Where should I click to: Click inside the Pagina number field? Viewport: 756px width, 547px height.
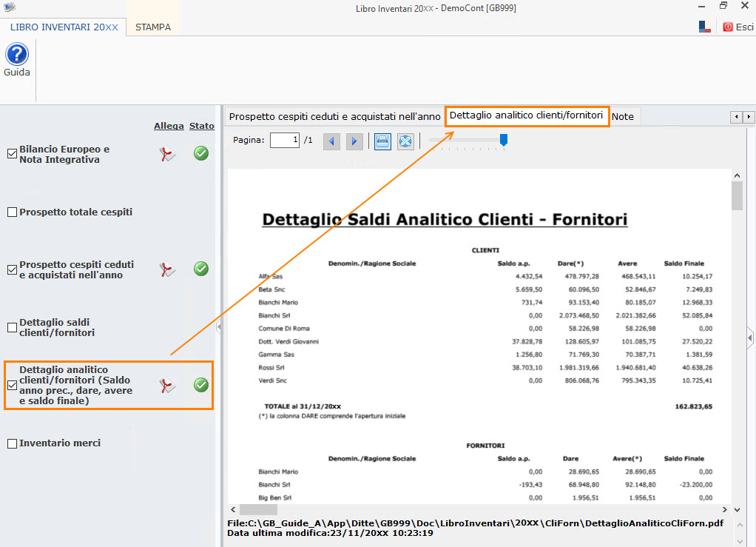[x=284, y=140]
